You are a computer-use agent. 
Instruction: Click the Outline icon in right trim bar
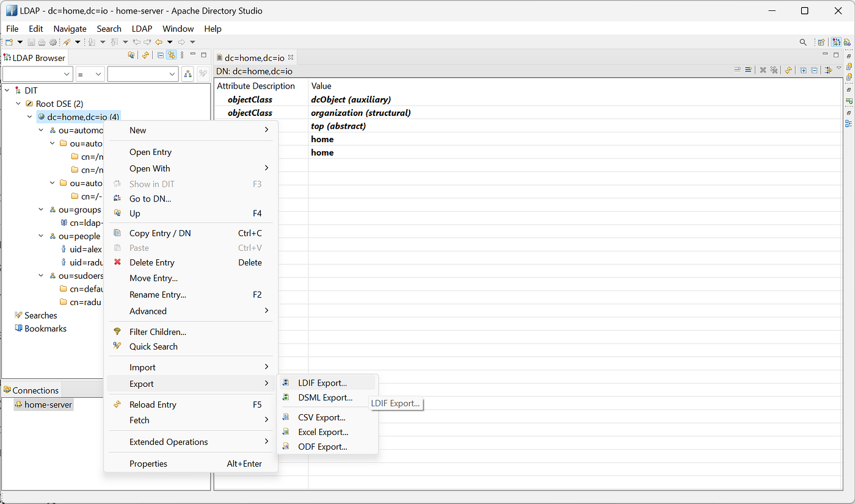click(849, 123)
